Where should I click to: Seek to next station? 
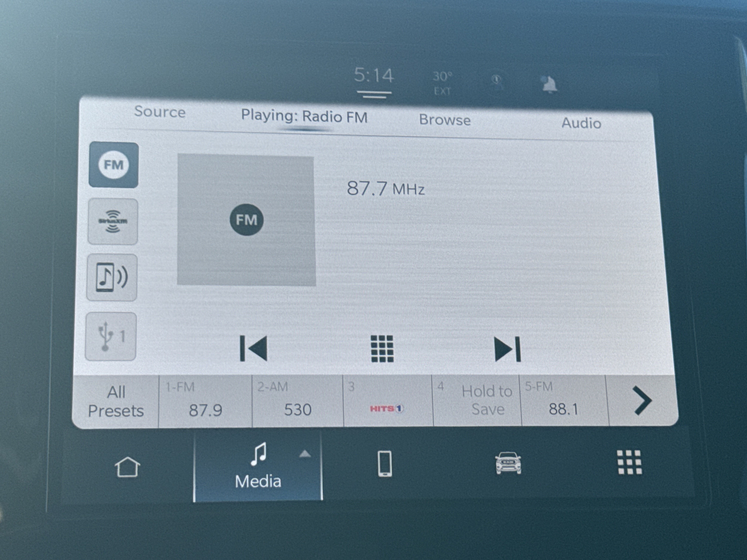507,349
